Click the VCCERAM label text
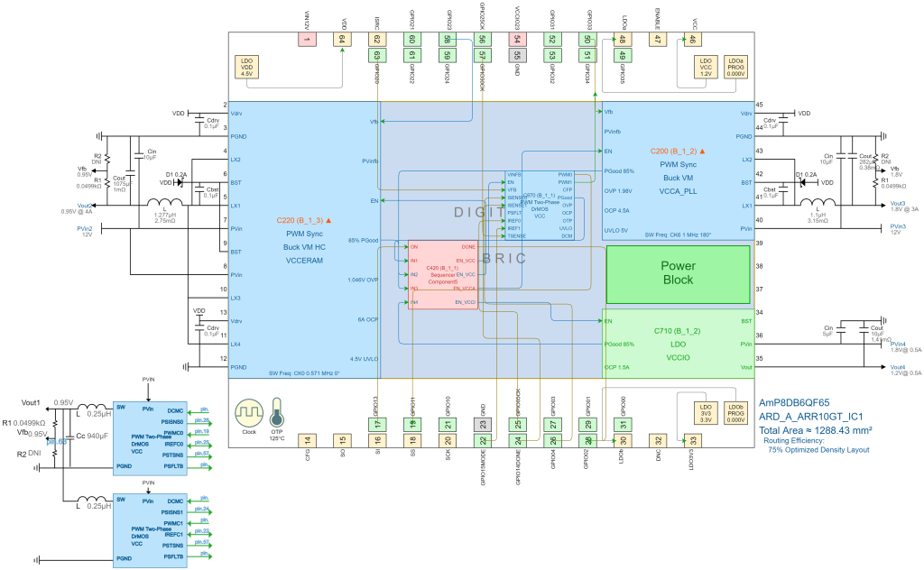The height and width of the screenshot is (570, 924). (305, 261)
